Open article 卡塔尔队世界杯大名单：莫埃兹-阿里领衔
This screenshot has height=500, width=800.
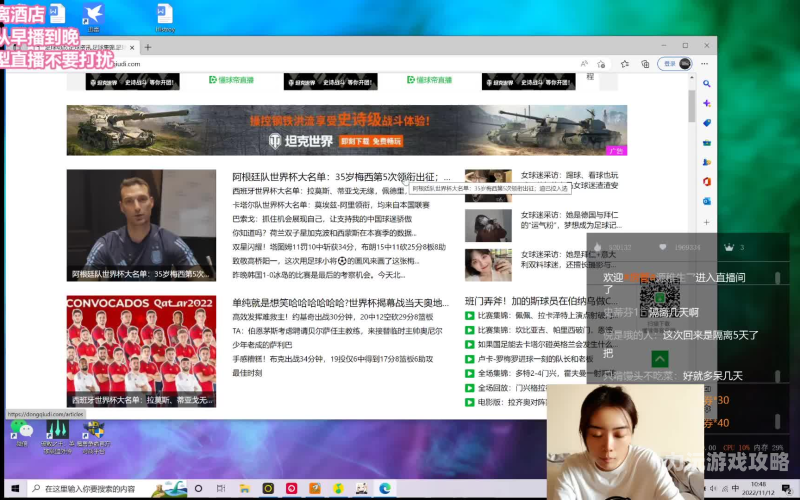tap(331, 205)
